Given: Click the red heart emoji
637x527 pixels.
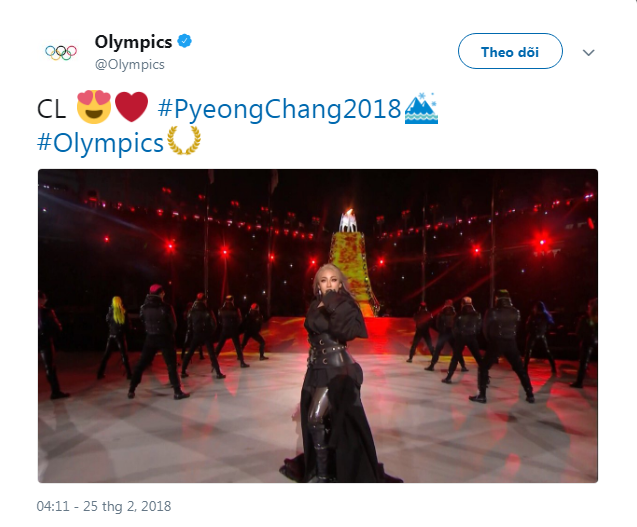Looking at the screenshot, I should point(130,106).
